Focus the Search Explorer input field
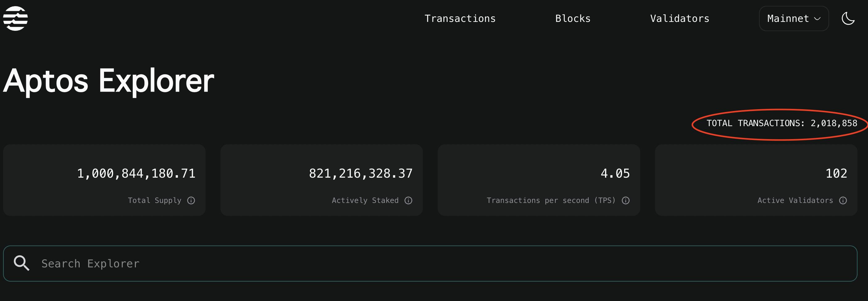The width and height of the screenshot is (868, 301). 438,264
